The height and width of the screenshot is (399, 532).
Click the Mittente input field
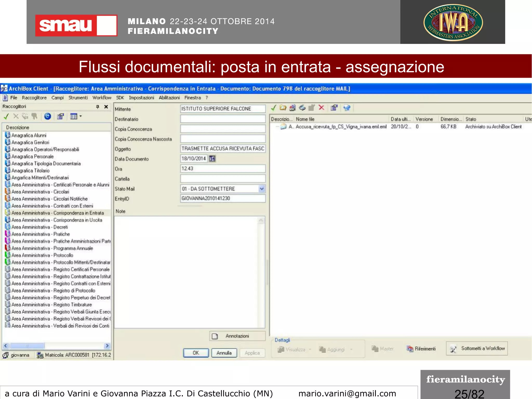pos(223,109)
